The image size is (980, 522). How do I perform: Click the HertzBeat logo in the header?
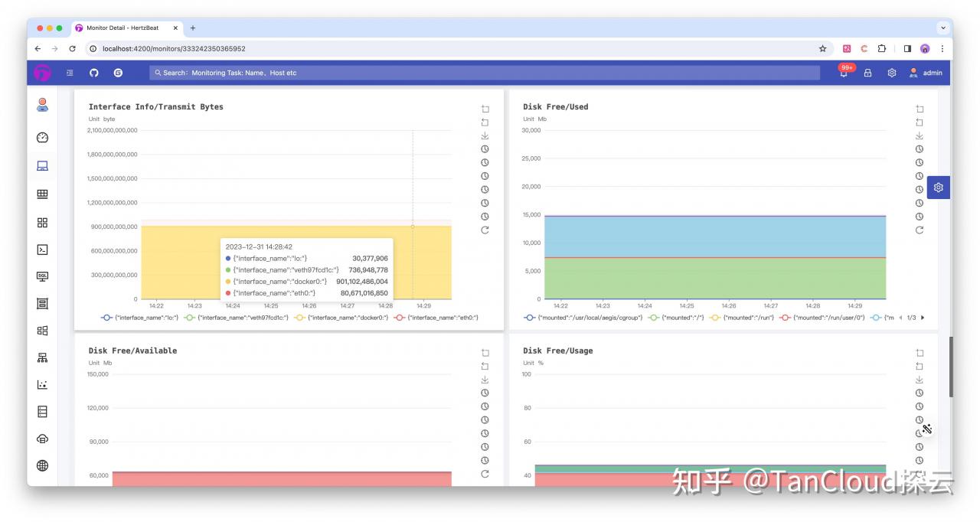[42, 73]
